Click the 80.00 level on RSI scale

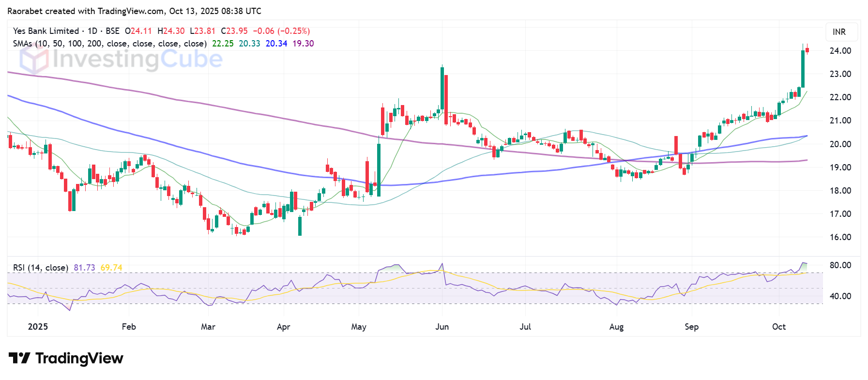tap(840, 265)
